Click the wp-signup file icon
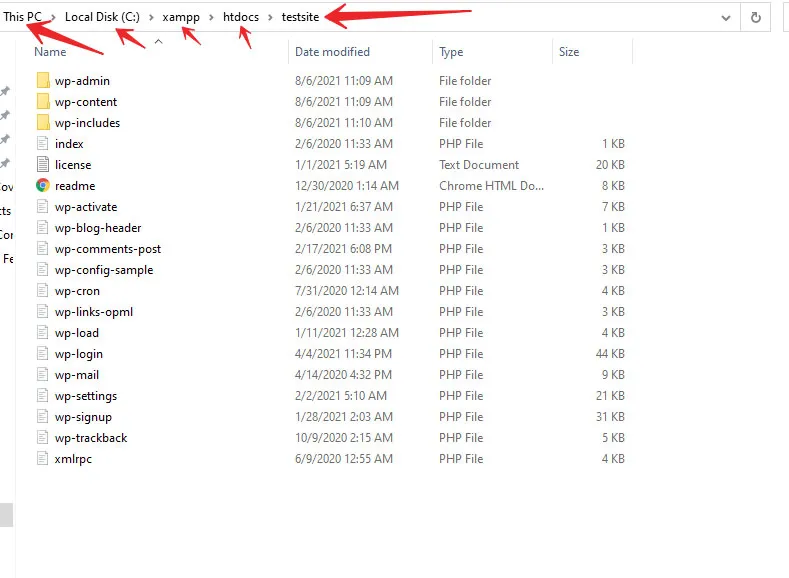 tap(43, 417)
